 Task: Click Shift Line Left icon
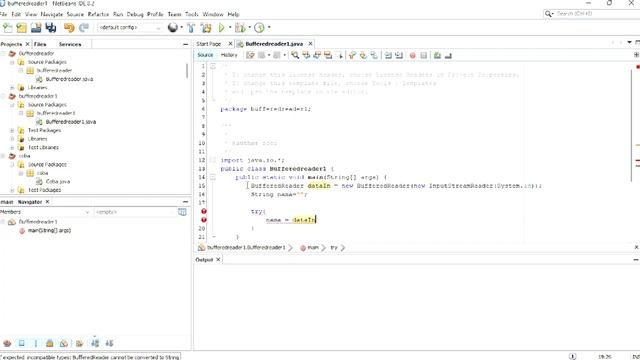388,56
